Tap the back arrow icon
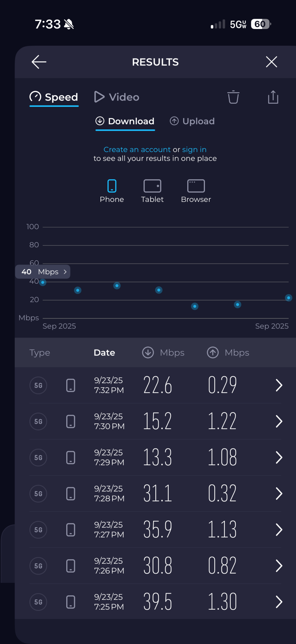 tap(39, 62)
